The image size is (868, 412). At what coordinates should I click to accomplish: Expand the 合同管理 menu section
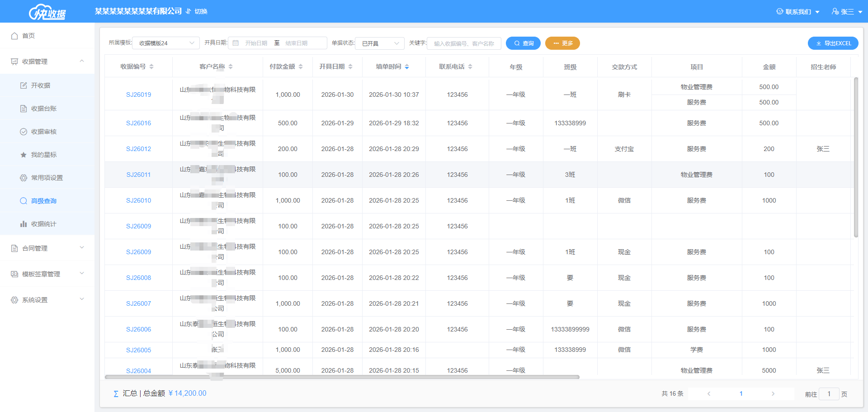click(x=47, y=248)
